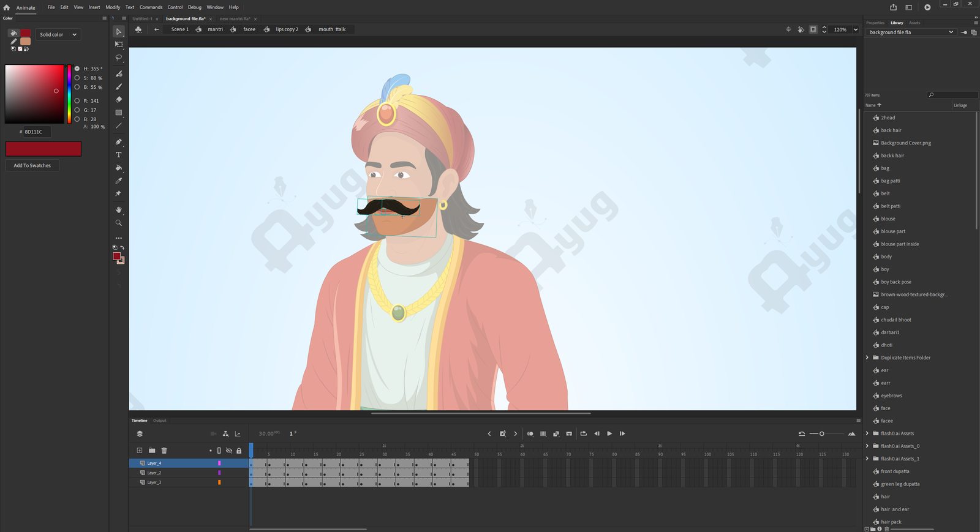This screenshot has width=980, height=532.
Task: Select the Lasso tool
Action: (x=119, y=58)
